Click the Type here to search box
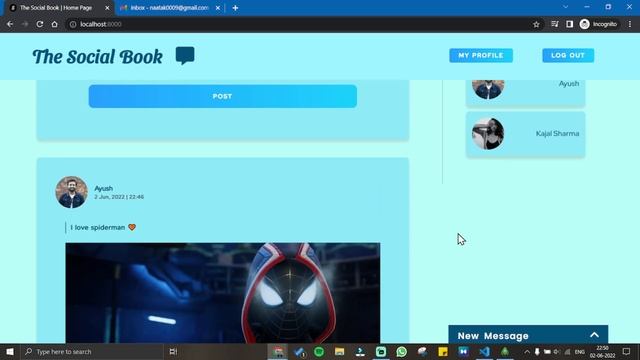The height and width of the screenshot is (360, 640). pyautogui.click(x=92, y=351)
